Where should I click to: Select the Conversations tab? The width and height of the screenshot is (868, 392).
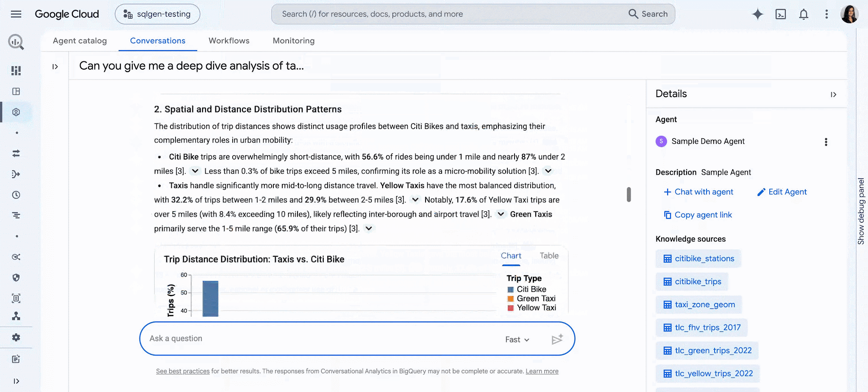(x=158, y=41)
